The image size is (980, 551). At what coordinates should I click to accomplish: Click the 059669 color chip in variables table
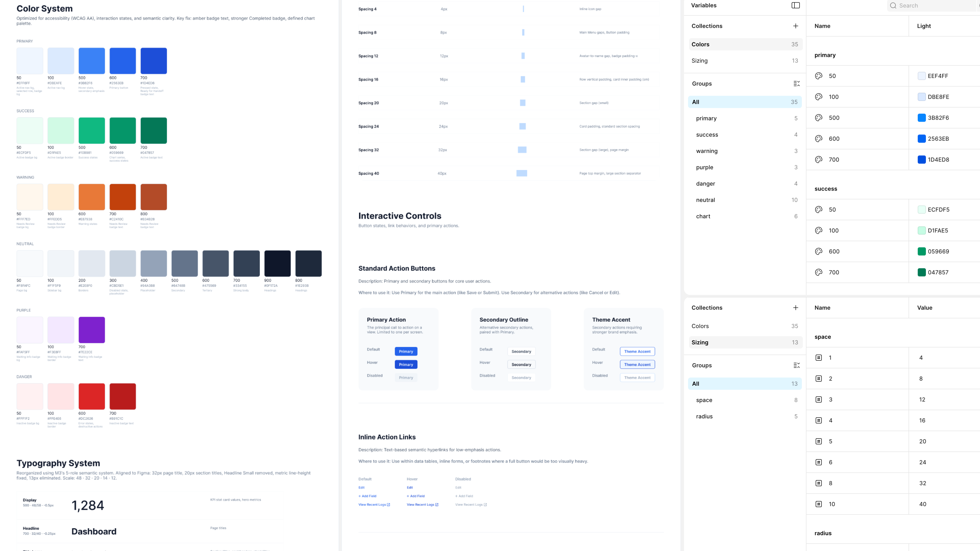point(921,251)
